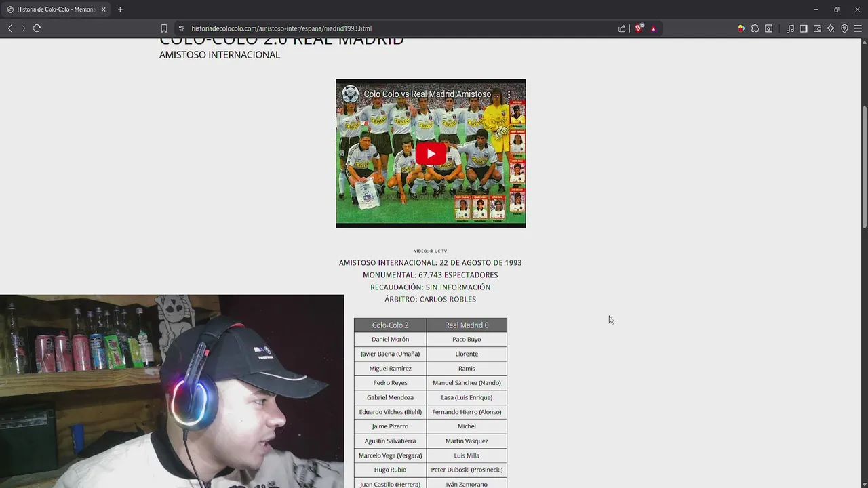Toggle the browser sidebar panel
Image resolution: width=868 pixels, height=488 pixels.
[x=804, y=28]
